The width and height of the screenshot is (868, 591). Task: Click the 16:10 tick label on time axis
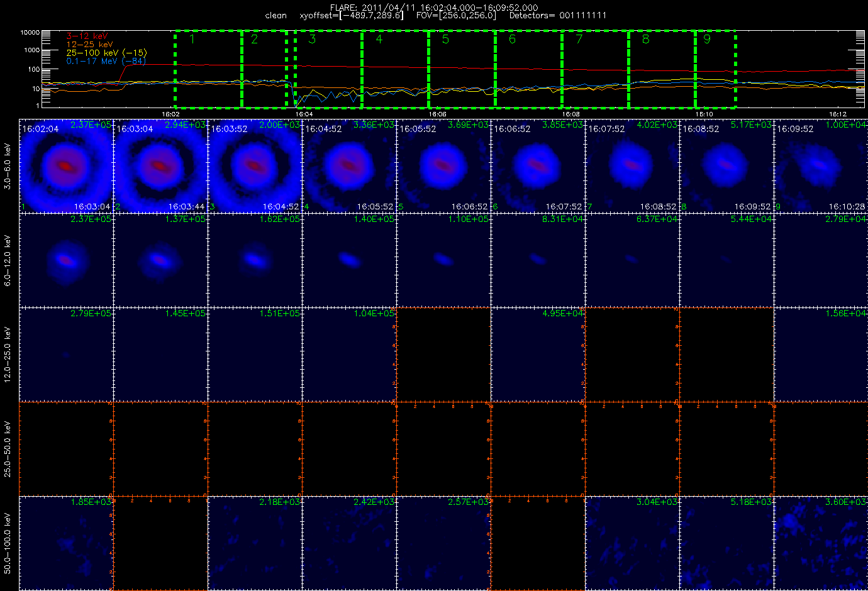704,114
